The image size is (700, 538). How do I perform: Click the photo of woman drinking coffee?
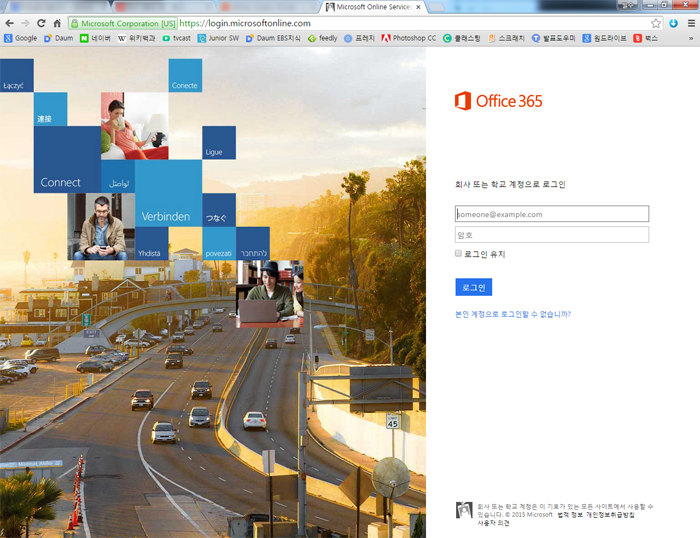point(135,126)
